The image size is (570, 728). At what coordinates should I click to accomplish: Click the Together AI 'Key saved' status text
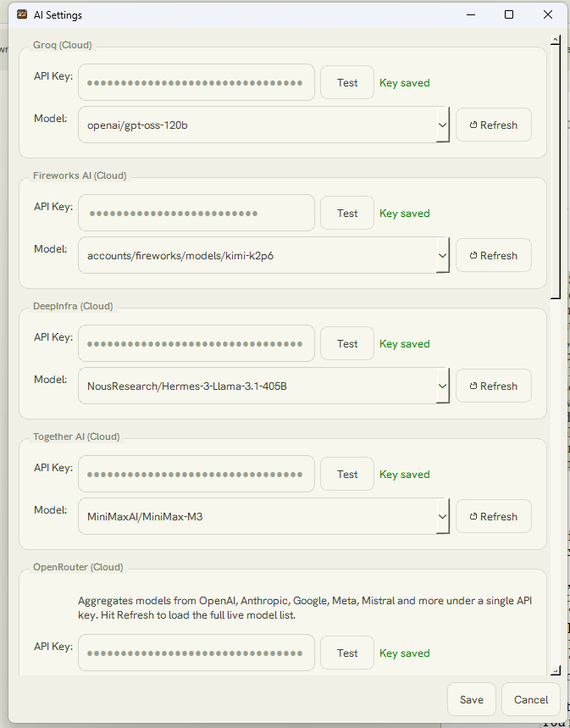click(404, 474)
